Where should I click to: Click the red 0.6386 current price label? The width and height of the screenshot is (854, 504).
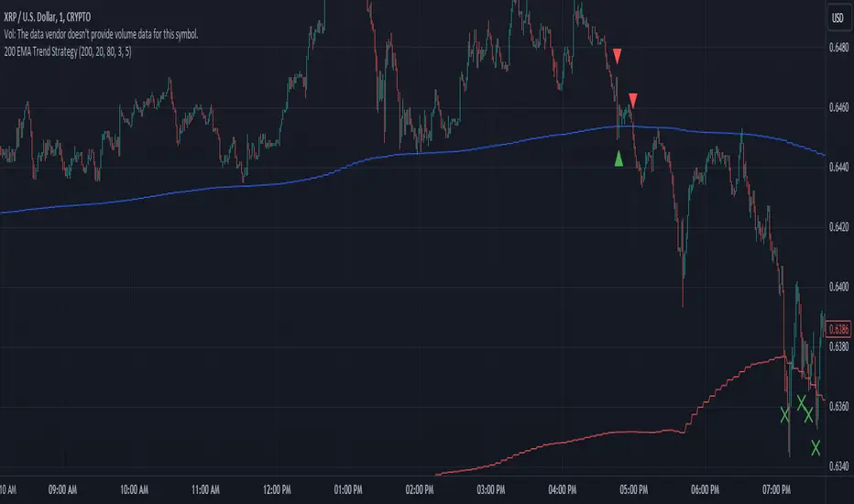838,328
